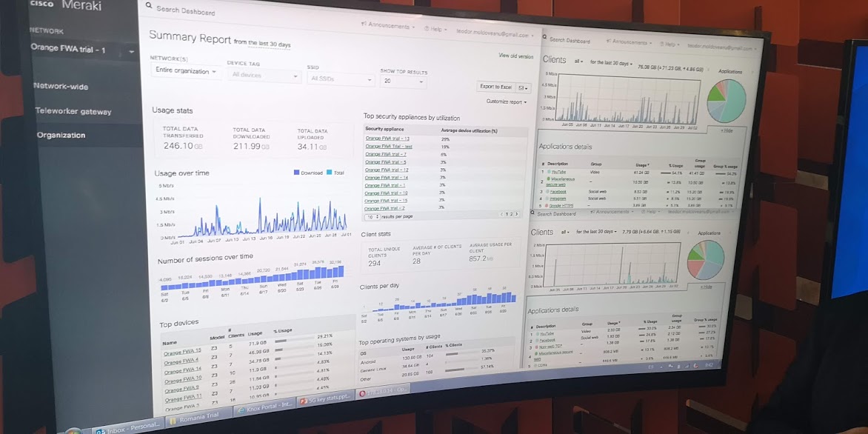Select Network-wide in the sidebar
The height and width of the screenshot is (434, 868).
(61, 87)
